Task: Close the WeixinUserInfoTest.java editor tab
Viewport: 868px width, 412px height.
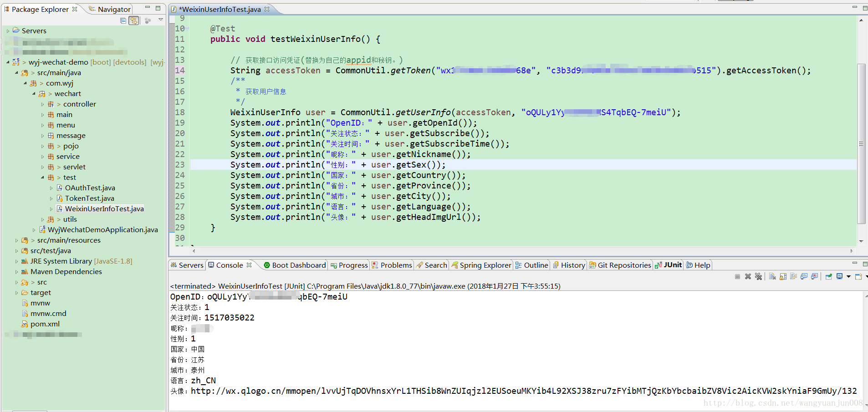Action: click(x=267, y=9)
